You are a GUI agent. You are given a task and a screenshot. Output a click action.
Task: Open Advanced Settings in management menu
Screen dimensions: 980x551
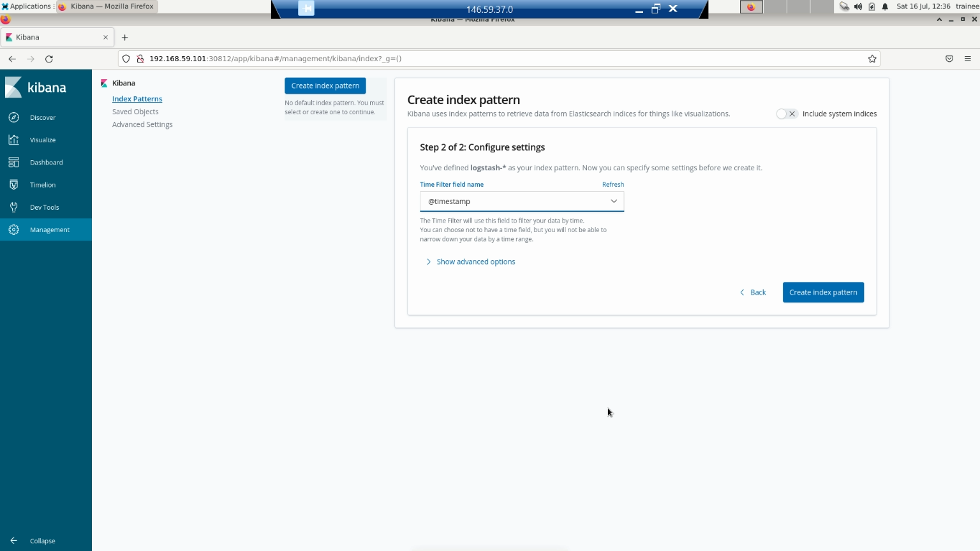coord(142,124)
